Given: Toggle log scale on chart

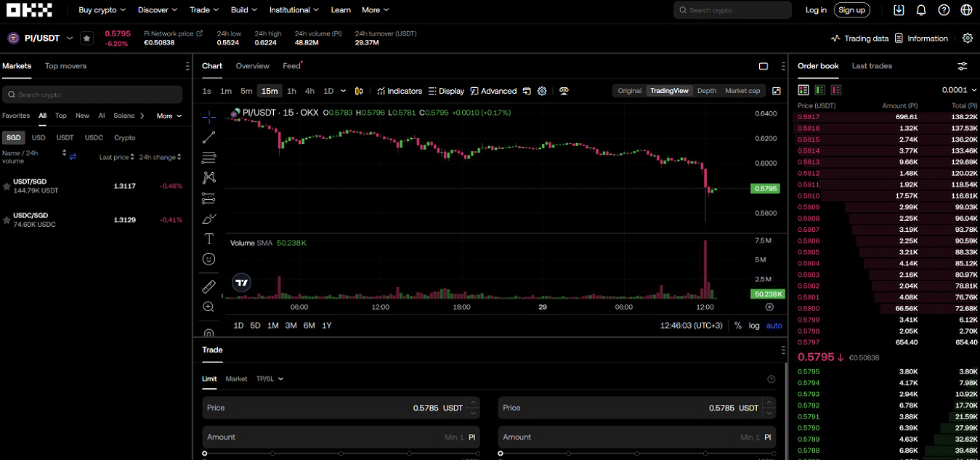Looking at the screenshot, I should tap(754, 326).
